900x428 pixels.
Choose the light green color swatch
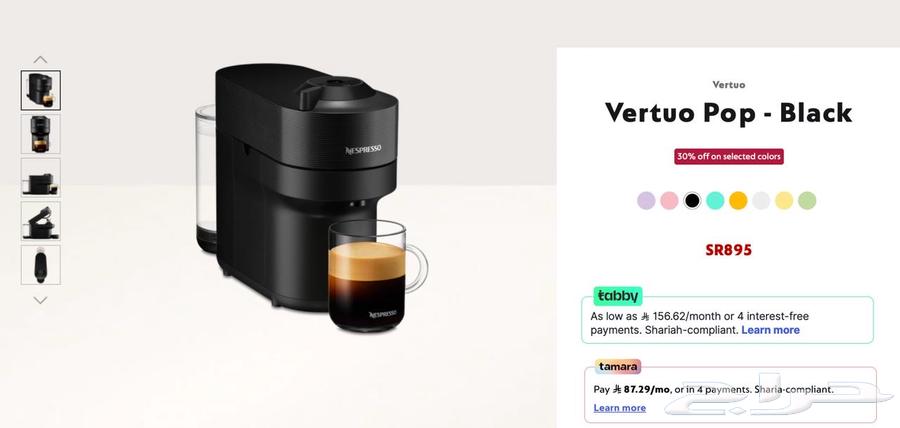point(807,200)
